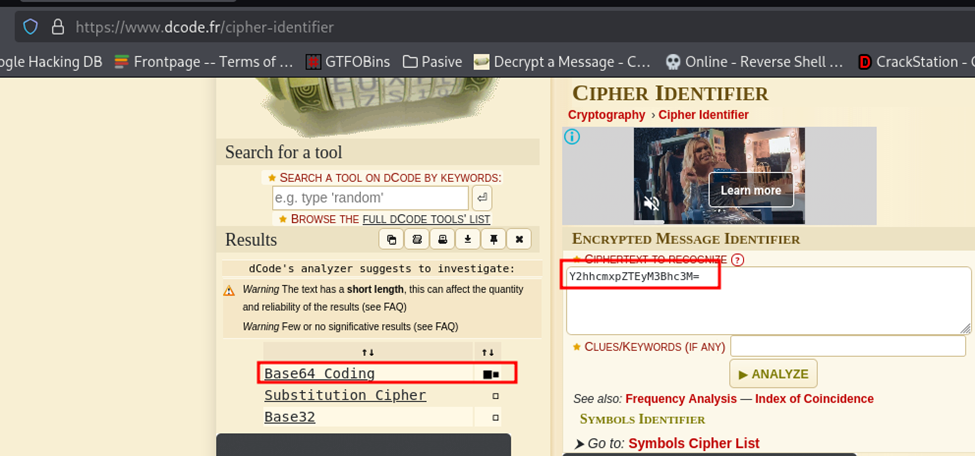The height and width of the screenshot is (456, 975).
Task: Click the copy results icon
Action: pos(391,240)
